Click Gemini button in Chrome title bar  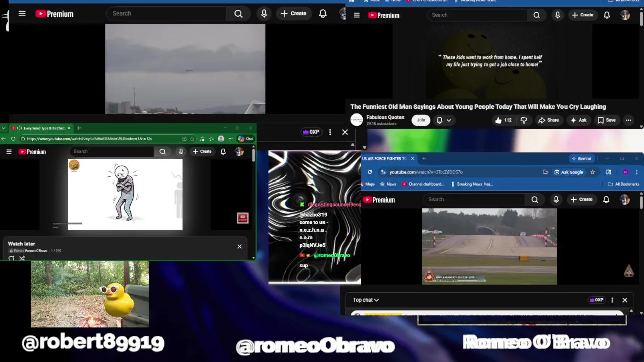coord(581,159)
